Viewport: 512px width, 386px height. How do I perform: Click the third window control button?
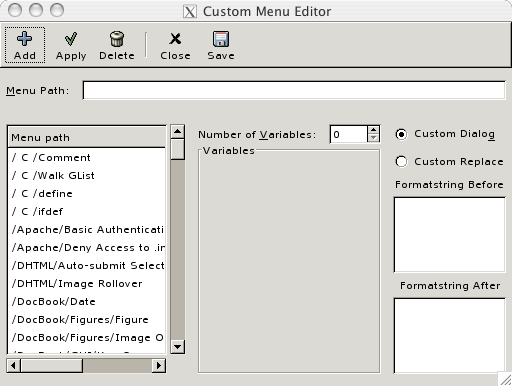tap(57, 10)
